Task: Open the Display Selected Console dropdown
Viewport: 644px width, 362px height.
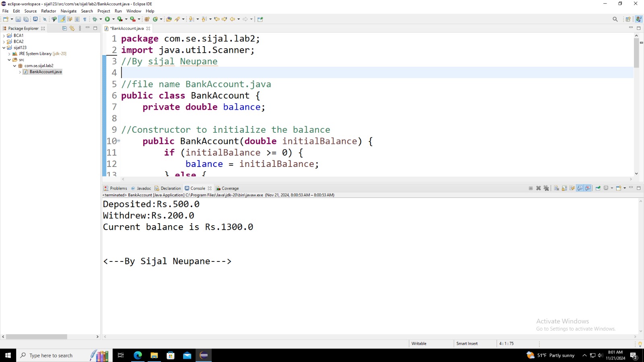Action: [612, 188]
